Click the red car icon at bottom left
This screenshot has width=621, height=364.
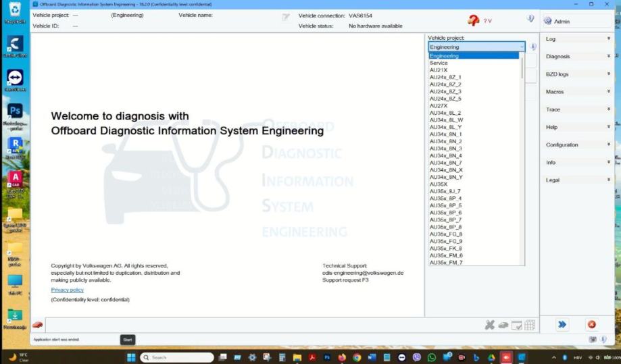tap(38, 325)
